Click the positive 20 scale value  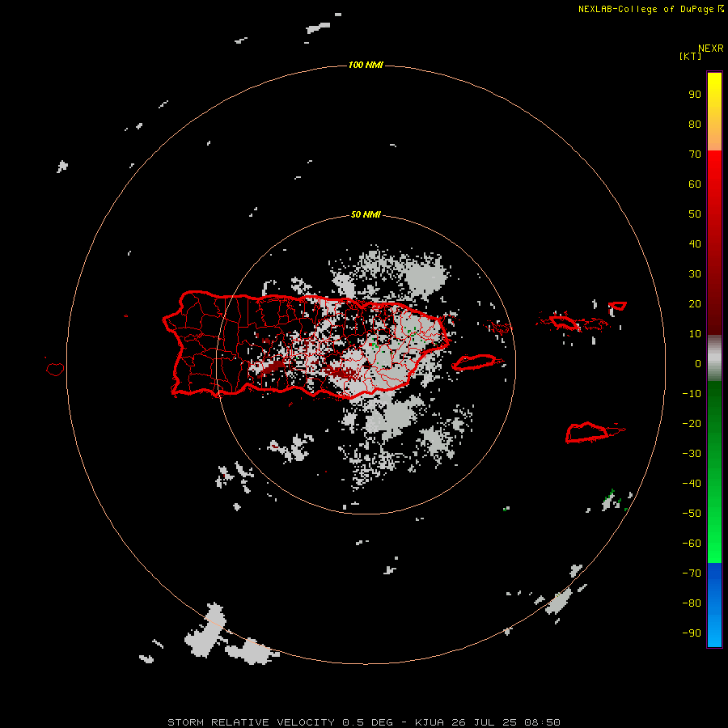point(695,303)
